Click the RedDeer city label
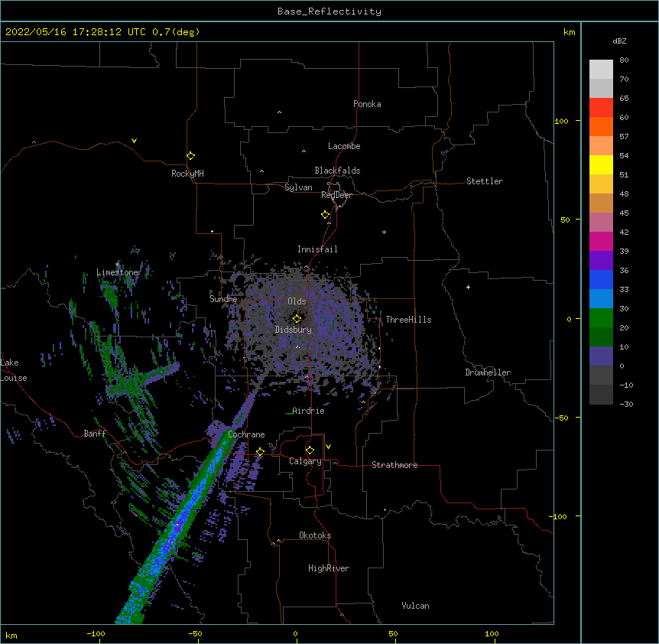Screen dimensions: 659x644 click(x=336, y=195)
